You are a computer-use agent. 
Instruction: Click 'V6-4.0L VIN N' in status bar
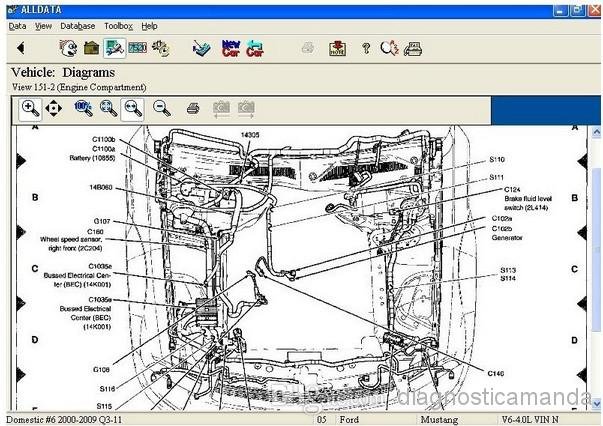pos(530,419)
